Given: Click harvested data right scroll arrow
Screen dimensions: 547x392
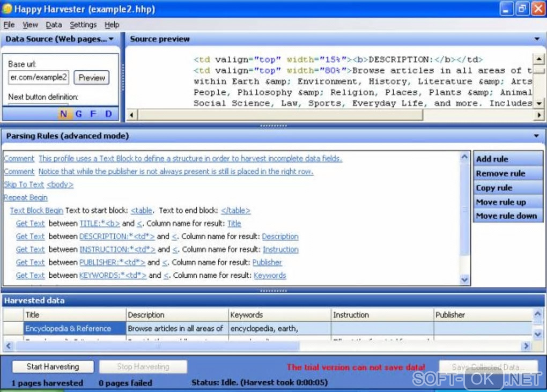Looking at the screenshot, I should point(526,346).
